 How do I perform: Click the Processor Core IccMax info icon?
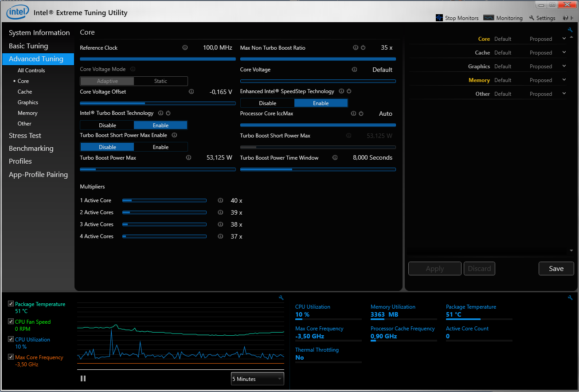(x=353, y=114)
